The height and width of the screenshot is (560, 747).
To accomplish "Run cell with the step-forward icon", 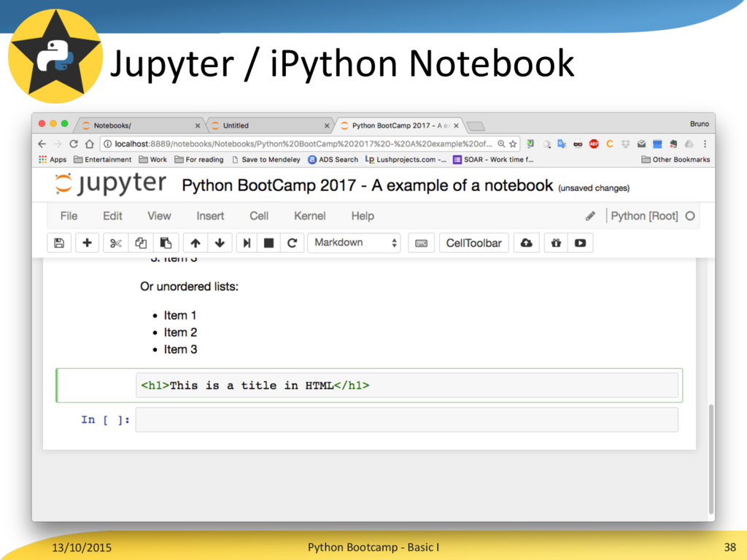I will tap(247, 243).
